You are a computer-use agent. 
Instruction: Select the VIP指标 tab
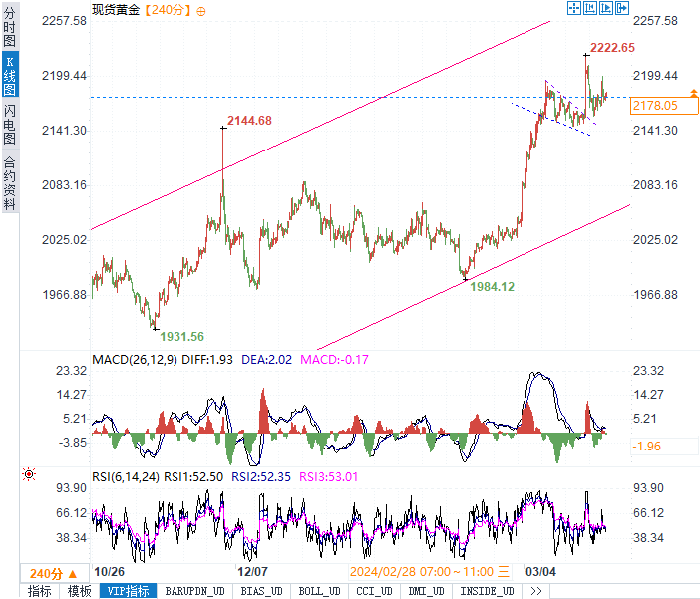[128, 591]
